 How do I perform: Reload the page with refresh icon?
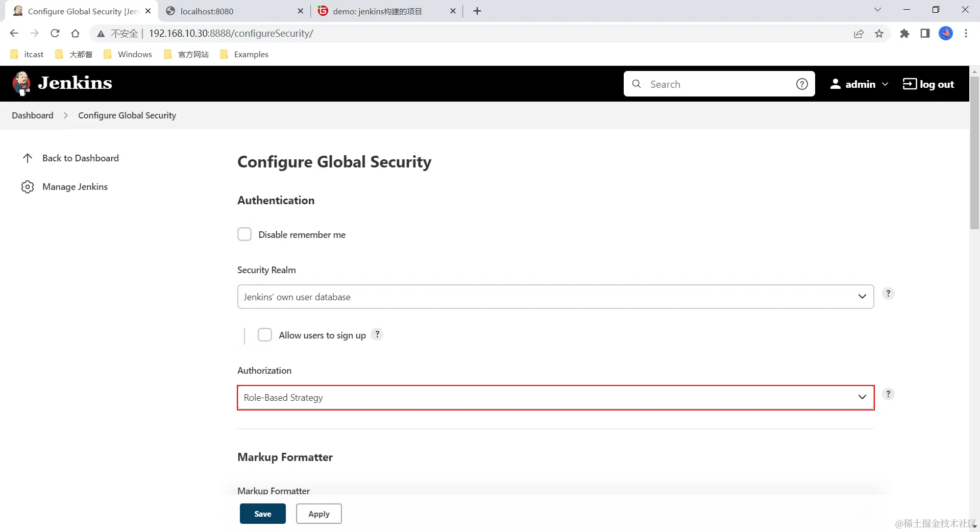pyautogui.click(x=55, y=33)
